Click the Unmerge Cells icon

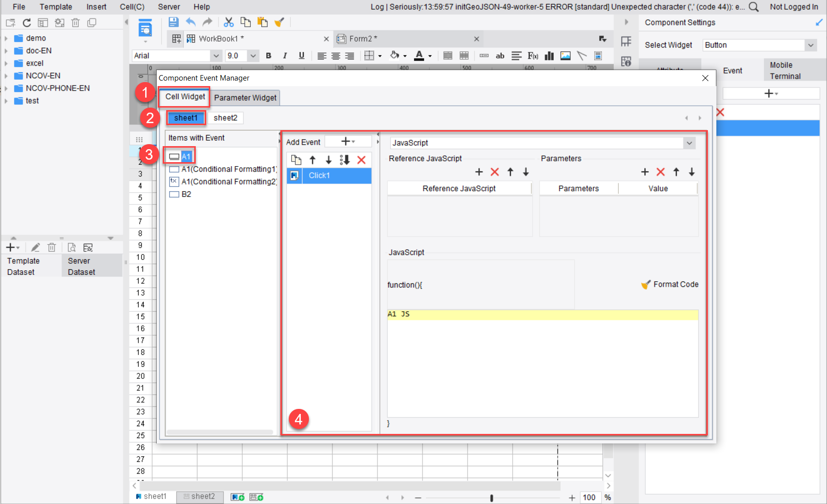(464, 56)
